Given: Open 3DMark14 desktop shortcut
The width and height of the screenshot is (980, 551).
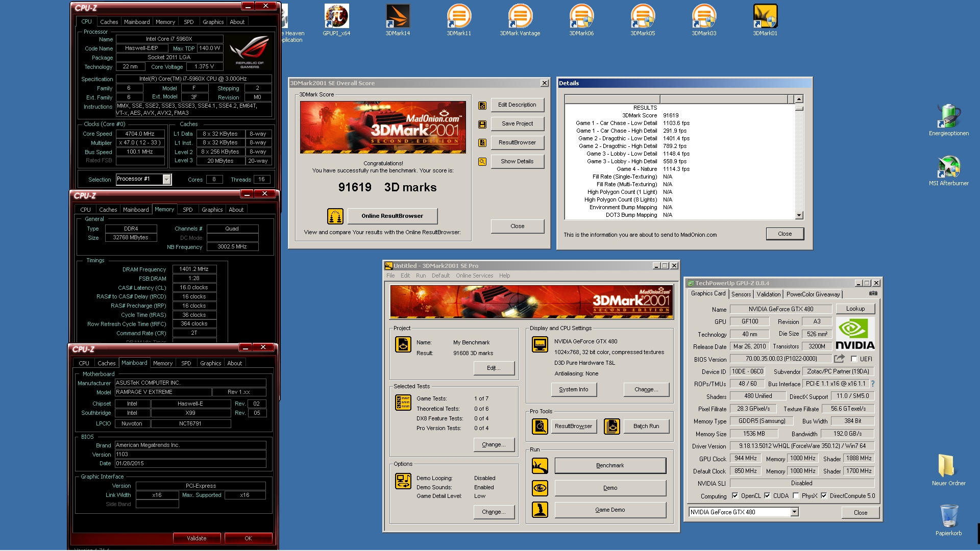Looking at the screenshot, I should 398,20.
